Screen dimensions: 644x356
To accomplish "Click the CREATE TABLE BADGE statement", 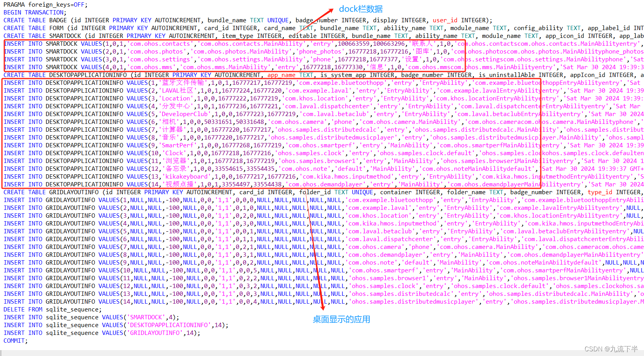I will click(248, 20).
